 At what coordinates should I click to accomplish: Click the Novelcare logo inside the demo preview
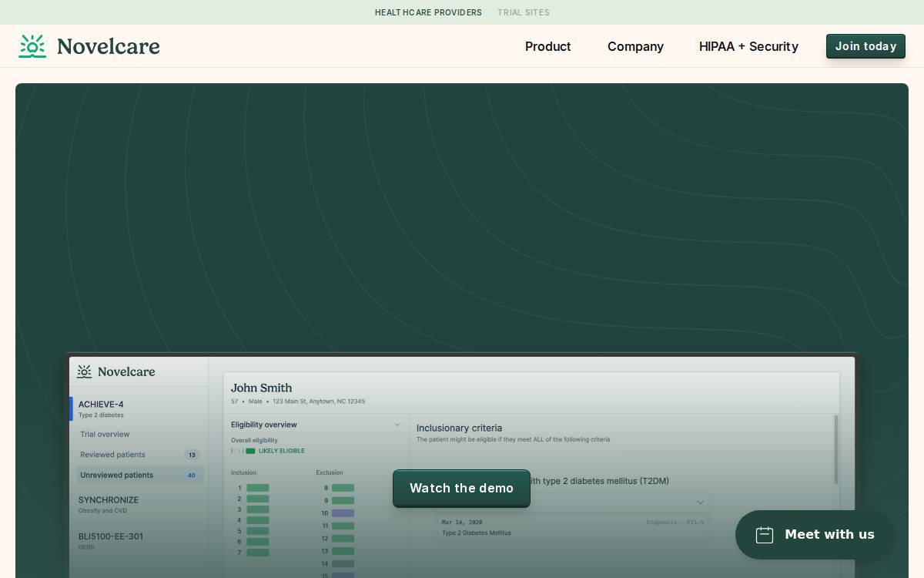pyautogui.click(x=115, y=371)
